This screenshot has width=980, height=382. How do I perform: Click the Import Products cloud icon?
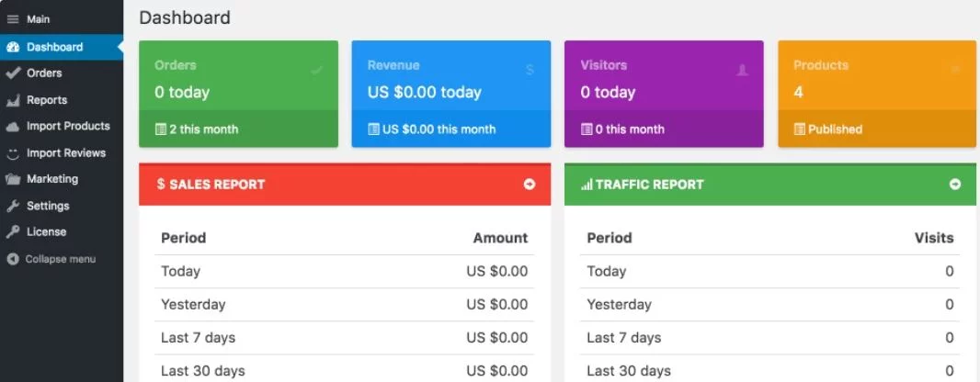[x=13, y=127]
